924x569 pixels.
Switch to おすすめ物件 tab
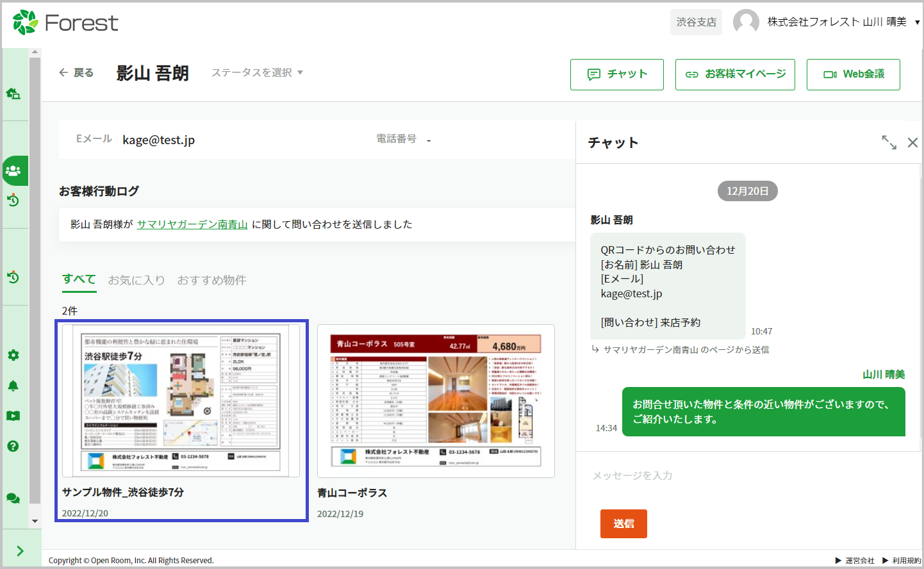211,280
